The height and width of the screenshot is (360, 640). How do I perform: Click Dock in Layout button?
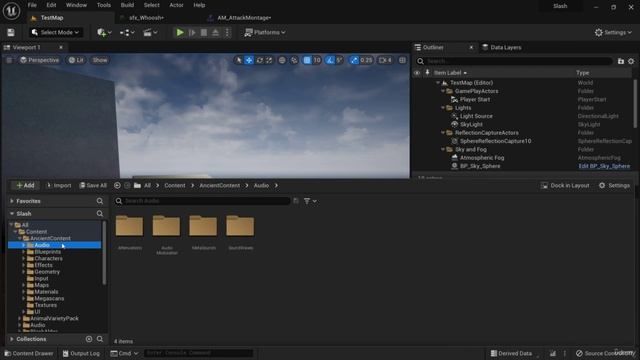(x=565, y=186)
